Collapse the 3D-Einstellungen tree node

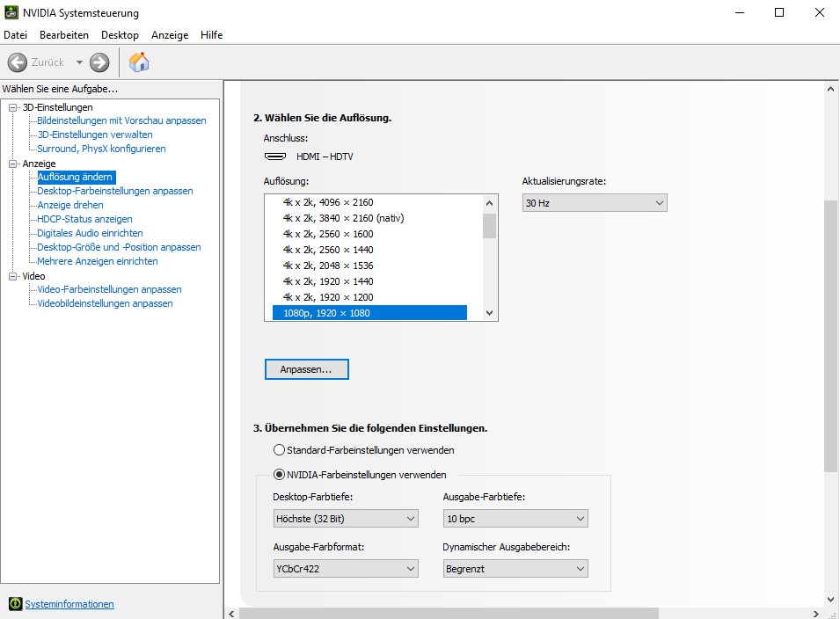13,107
